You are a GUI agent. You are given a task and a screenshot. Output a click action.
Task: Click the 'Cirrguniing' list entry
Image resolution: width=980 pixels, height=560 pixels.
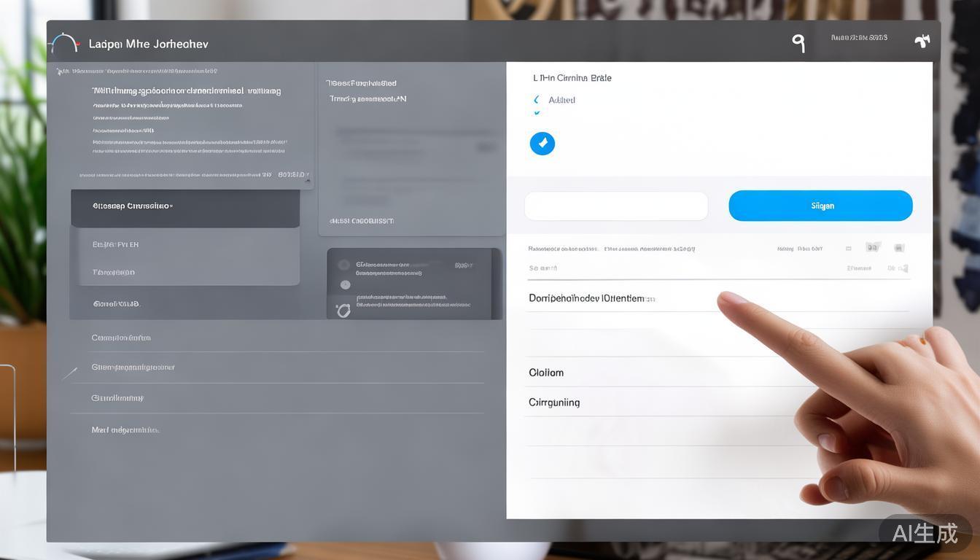[554, 402]
